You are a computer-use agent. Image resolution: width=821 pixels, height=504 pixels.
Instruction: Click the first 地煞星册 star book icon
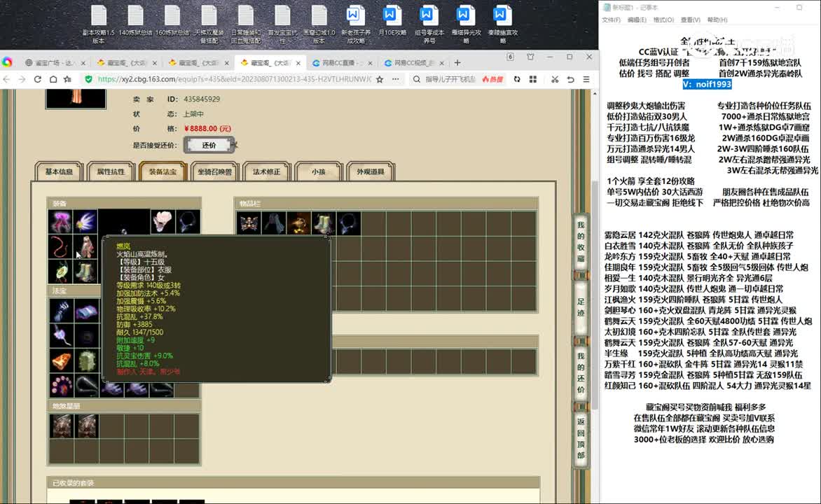(61, 426)
